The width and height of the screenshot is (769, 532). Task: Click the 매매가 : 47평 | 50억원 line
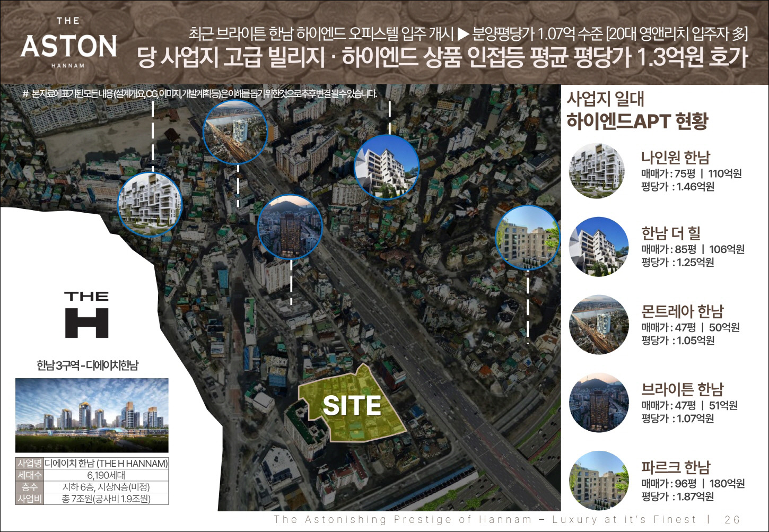click(x=691, y=327)
